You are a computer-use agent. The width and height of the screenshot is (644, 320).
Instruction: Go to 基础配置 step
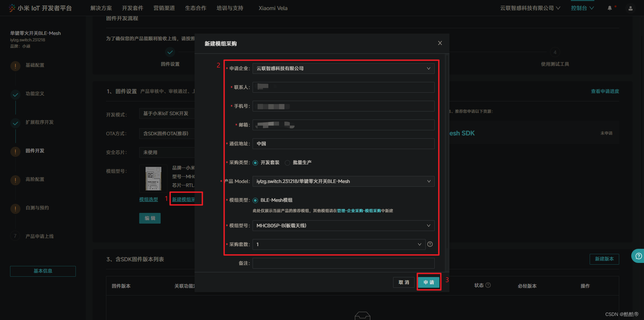click(35, 65)
